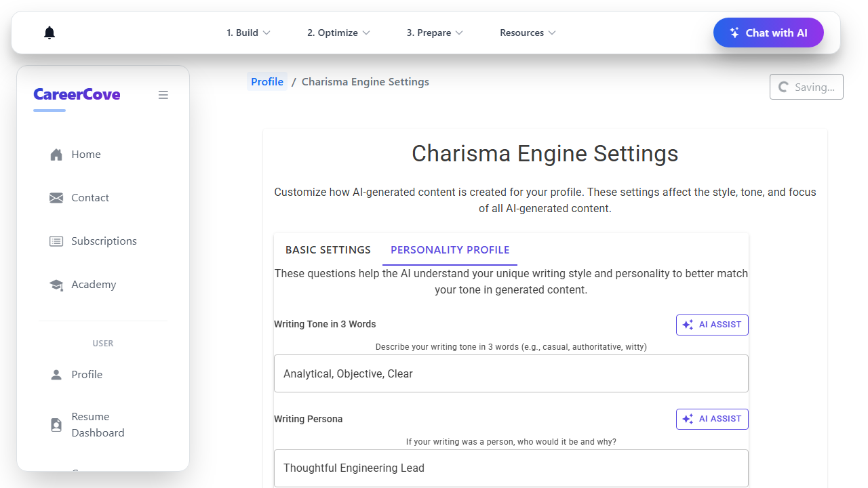This screenshot has height=488, width=868.
Task: Expand the 3. Prepare dropdown menu
Action: coord(435,33)
